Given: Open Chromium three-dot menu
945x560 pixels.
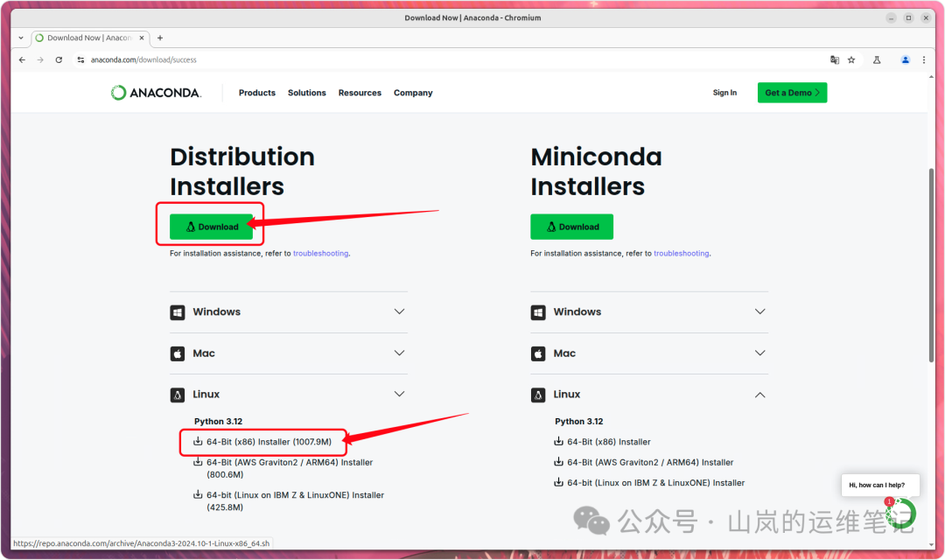Looking at the screenshot, I should pos(924,59).
